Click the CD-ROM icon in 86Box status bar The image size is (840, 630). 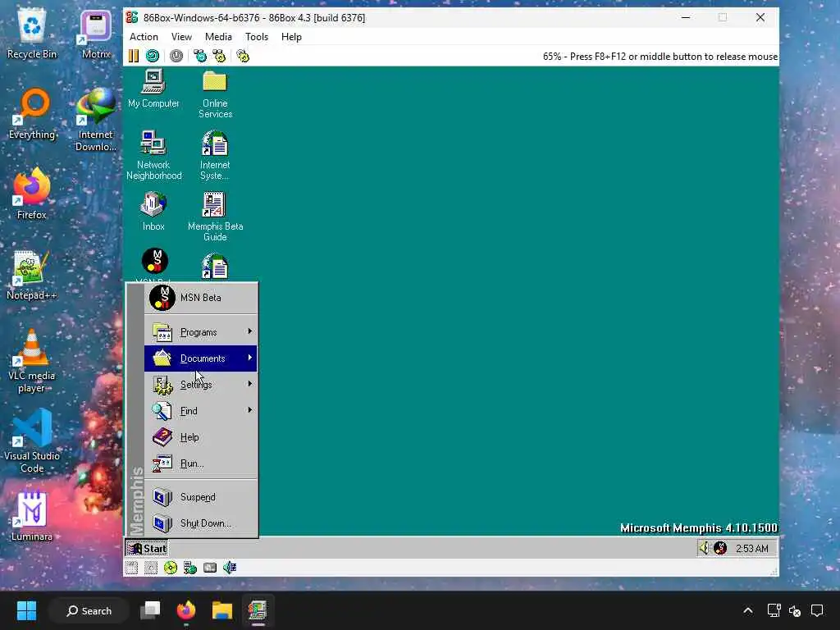point(171,568)
